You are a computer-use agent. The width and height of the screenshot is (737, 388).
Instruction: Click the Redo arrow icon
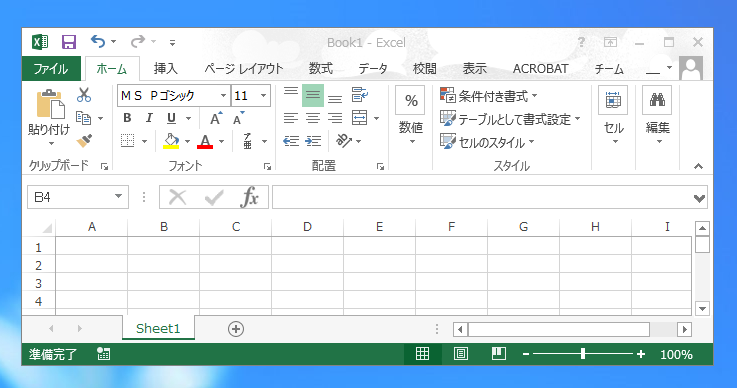click(138, 42)
